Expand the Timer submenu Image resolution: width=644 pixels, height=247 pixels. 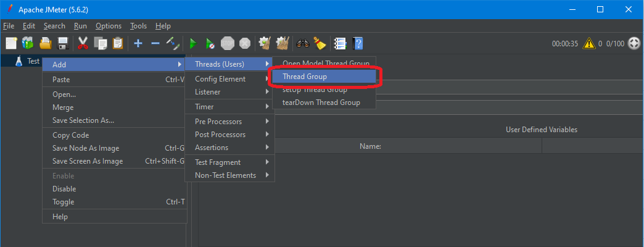click(229, 107)
